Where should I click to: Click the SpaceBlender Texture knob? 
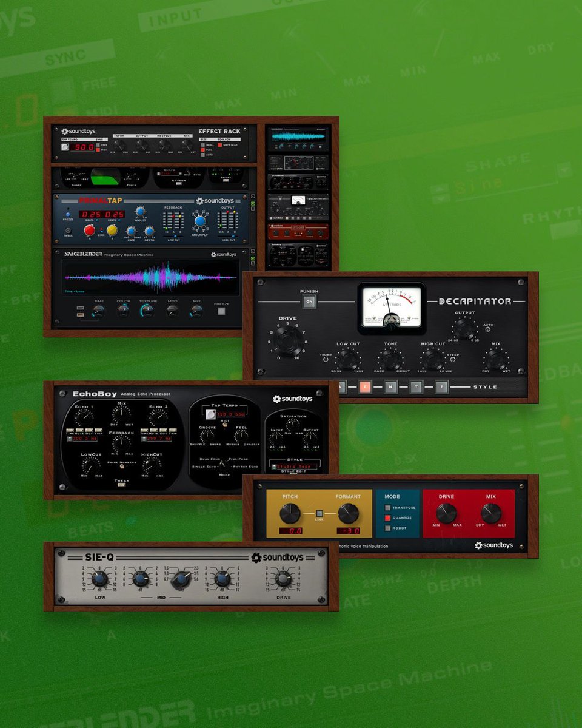point(148,311)
